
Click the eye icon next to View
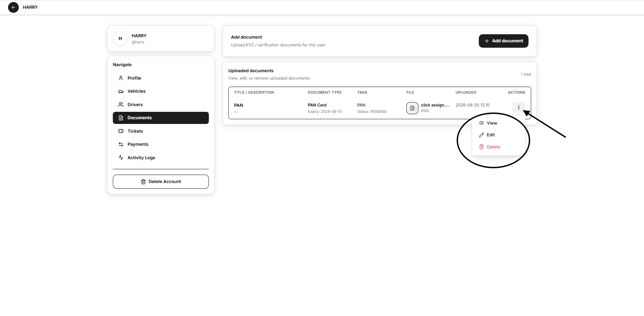click(x=481, y=123)
